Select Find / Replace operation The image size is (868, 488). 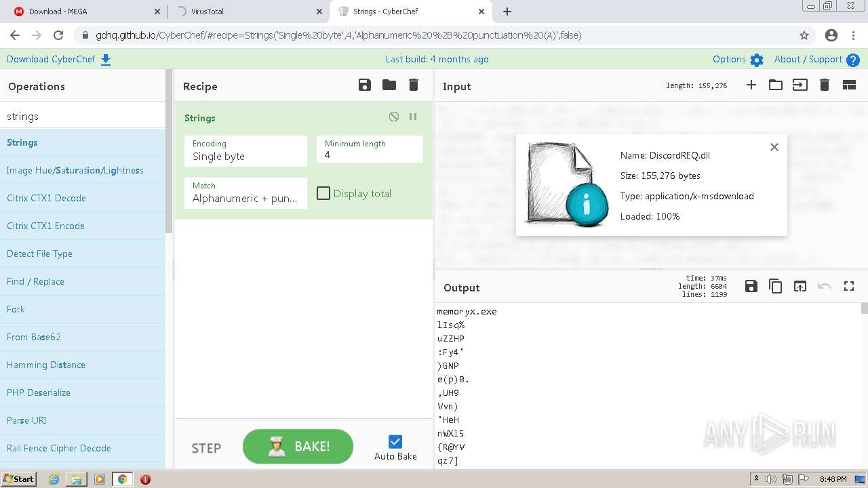pyautogui.click(x=83, y=281)
